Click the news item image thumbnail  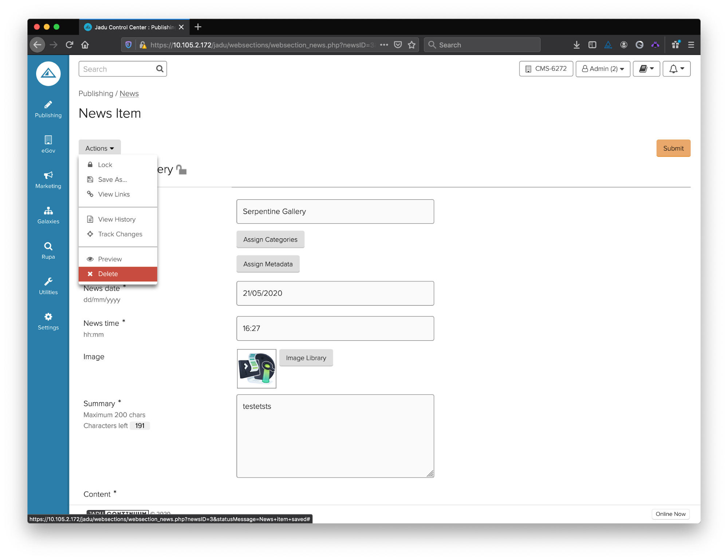256,369
